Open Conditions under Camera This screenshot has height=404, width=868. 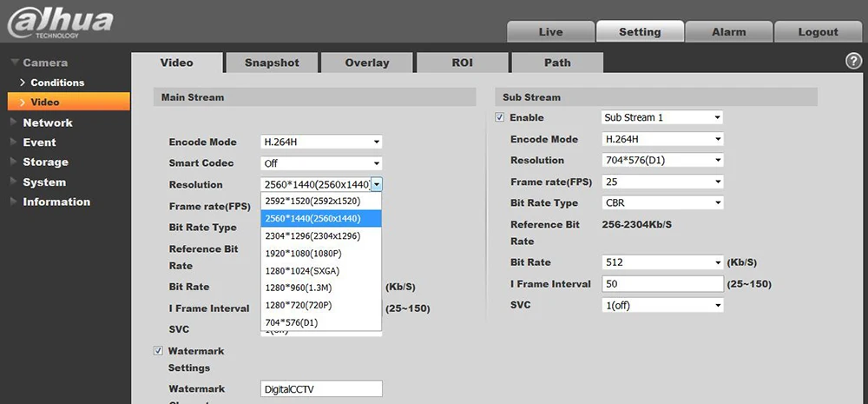57,83
